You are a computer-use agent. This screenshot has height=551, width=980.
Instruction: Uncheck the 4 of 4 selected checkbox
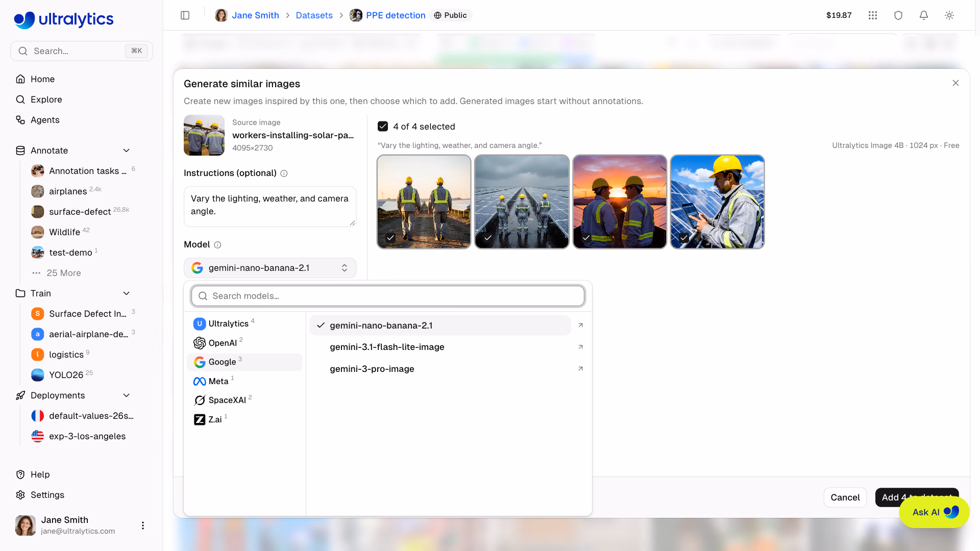[x=383, y=127]
